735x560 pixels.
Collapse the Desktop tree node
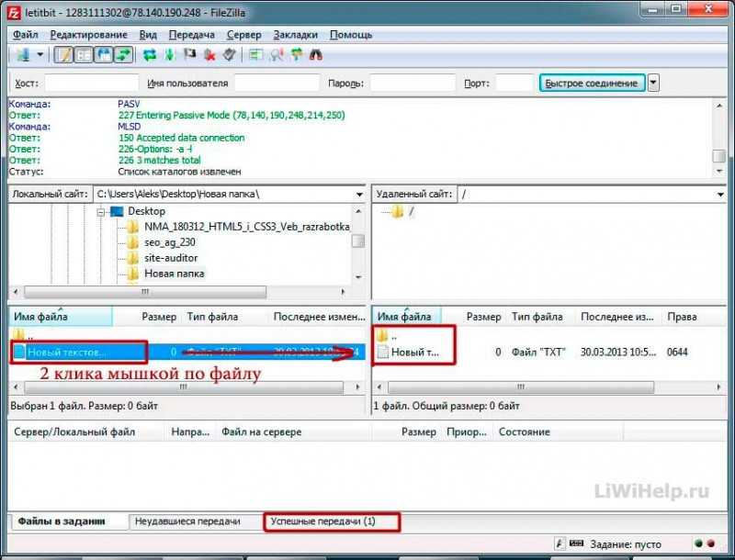(101, 212)
